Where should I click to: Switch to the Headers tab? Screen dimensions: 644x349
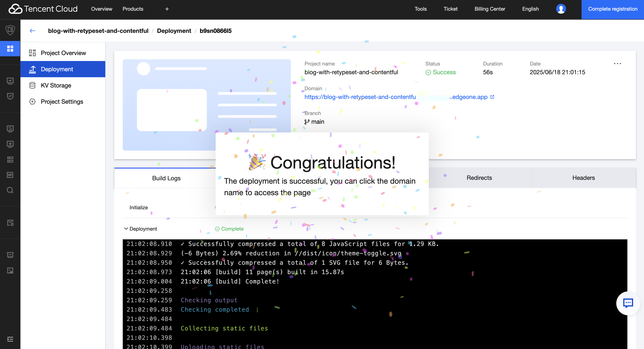click(583, 178)
